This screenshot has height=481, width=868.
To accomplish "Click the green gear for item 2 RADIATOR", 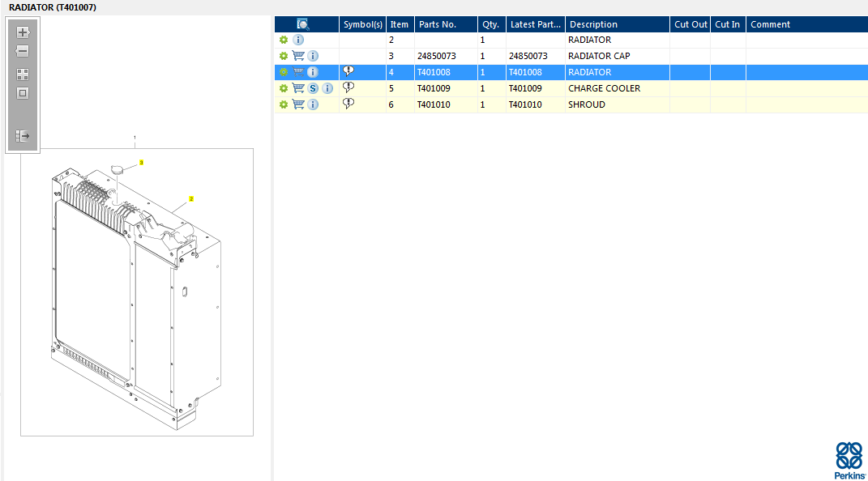I will (284, 40).
